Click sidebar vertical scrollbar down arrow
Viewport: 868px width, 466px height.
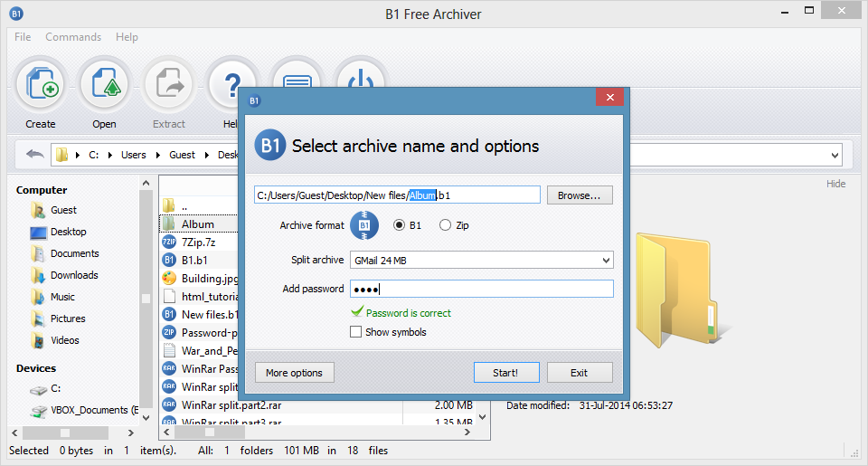point(146,418)
